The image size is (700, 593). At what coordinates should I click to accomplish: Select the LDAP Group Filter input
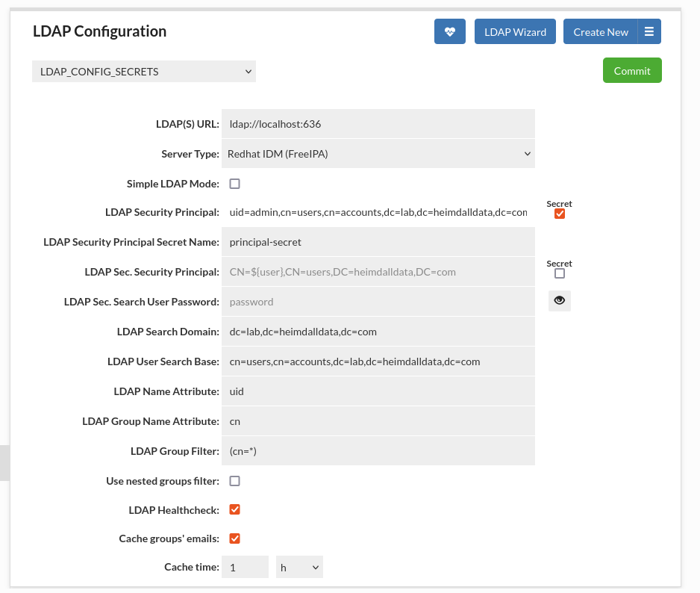click(378, 451)
